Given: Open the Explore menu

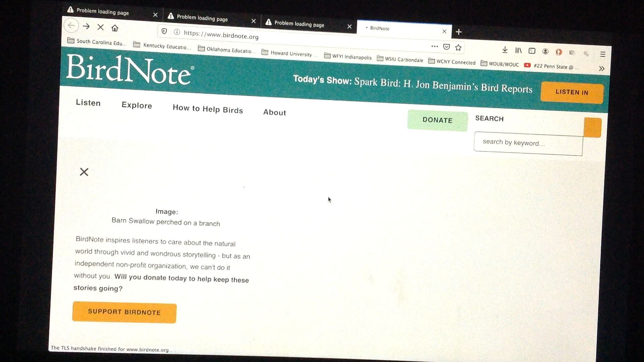Looking at the screenshot, I should (137, 105).
